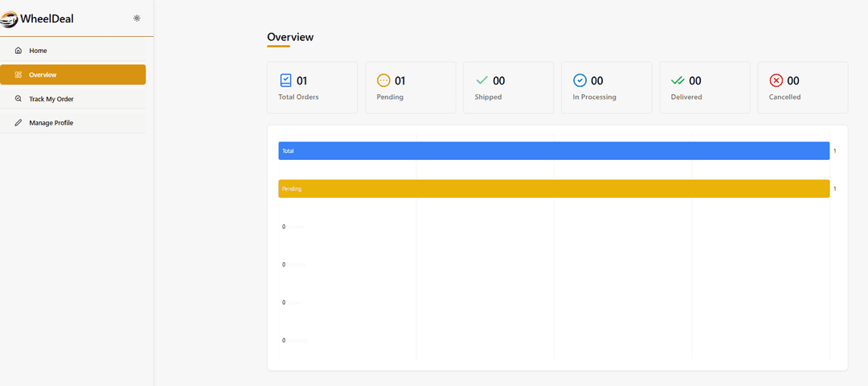Image resolution: width=868 pixels, height=386 pixels.
Task: Open the Track My Order page
Action: [51, 99]
